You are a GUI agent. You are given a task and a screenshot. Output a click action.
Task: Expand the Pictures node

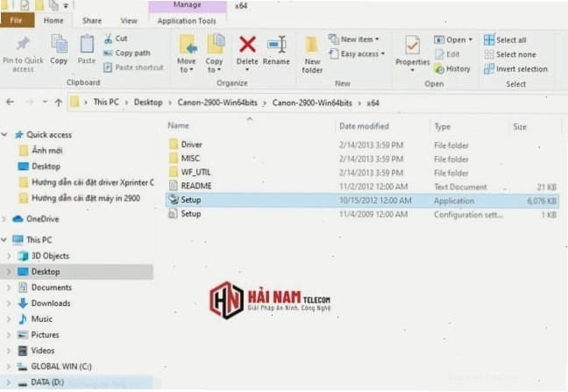point(9,335)
